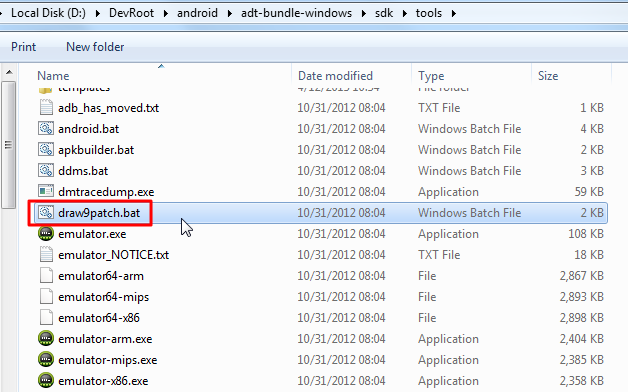Click the scrollbar up arrow
The image size is (628, 392).
[x=9, y=72]
